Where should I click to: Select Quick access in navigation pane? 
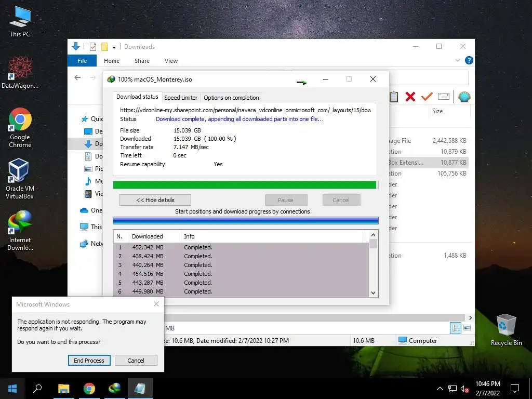coord(92,119)
